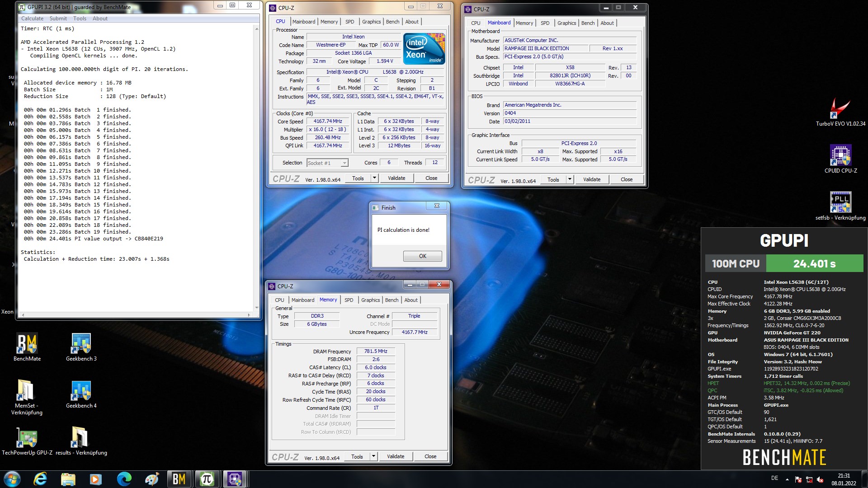The height and width of the screenshot is (488, 868).
Task: Click Tools button in Memory CPU-Z window
Action: pos(357,456)
